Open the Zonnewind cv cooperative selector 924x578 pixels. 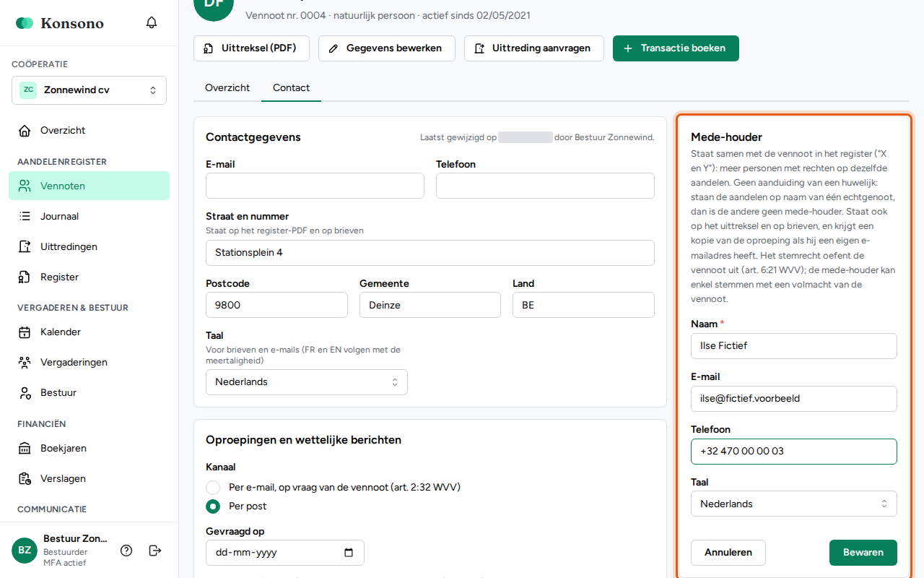tap(89, 90)
